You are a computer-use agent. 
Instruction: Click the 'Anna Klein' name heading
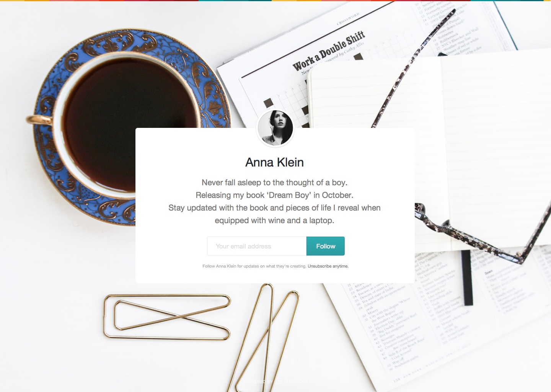275,162
